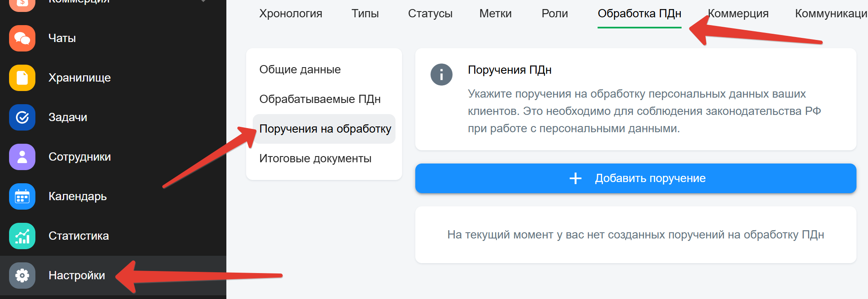Choose Итоговые документы menu item
Viewport: 868px width, 299px height.
point(315,159)
